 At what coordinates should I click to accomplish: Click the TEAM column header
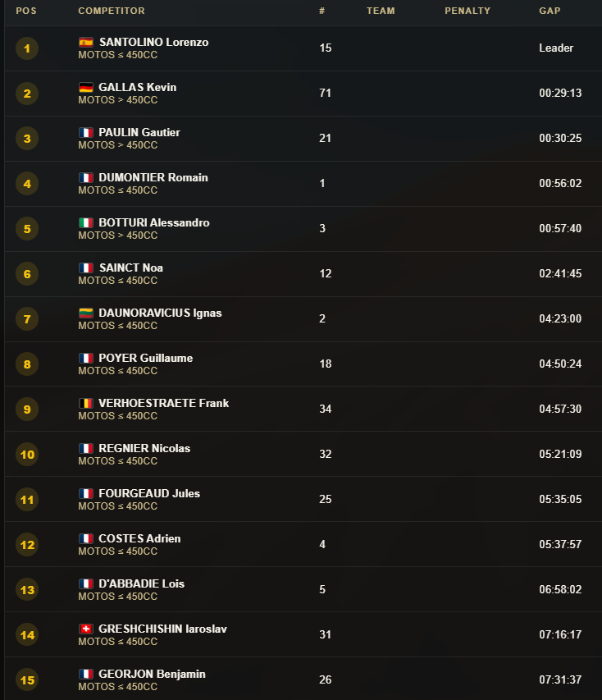coord(381,11)
